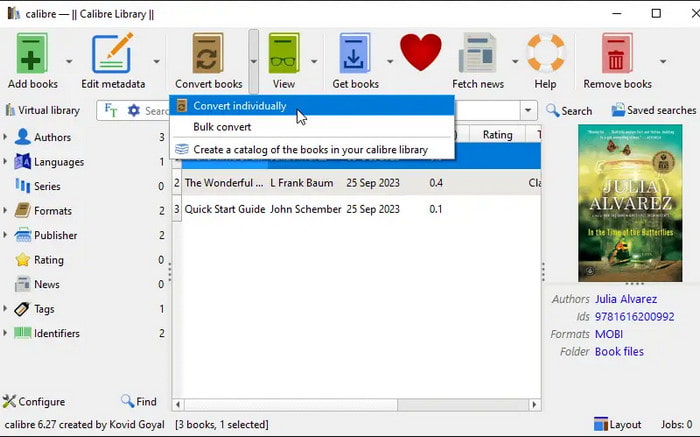Click the Identifiers barcode icon
700x437 pixels.
(22, 333)
